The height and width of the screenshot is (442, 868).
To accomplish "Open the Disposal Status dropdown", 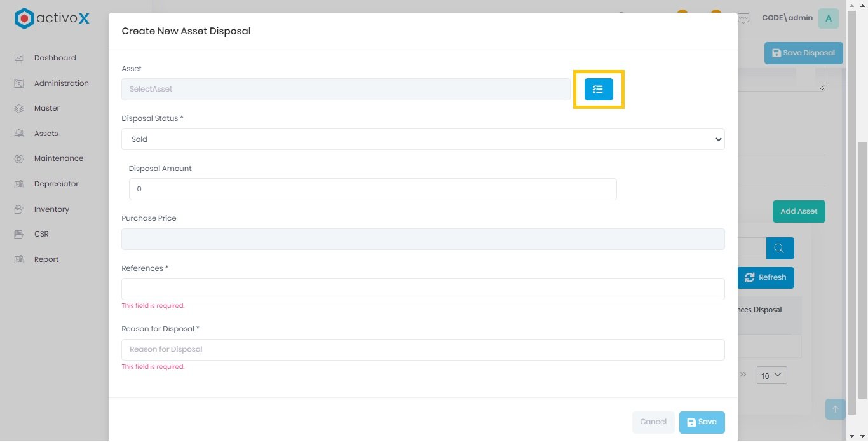I will [x=423, y=139].
